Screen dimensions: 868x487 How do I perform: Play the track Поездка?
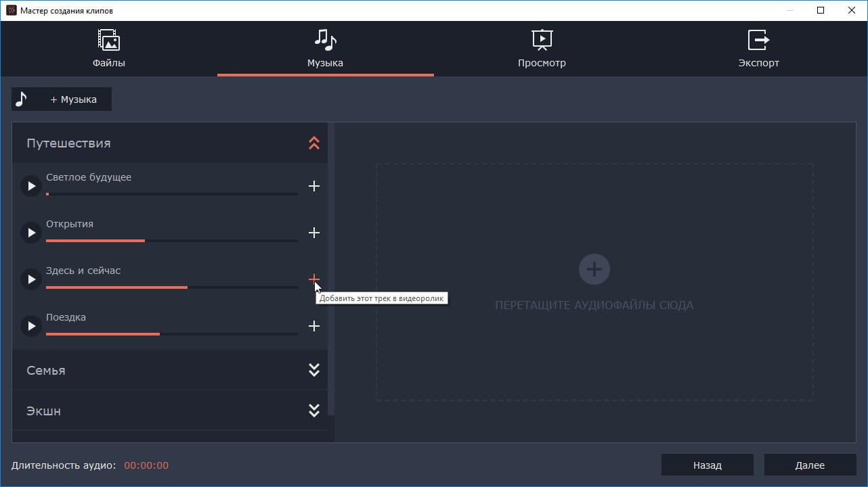(x=31, y=326)
